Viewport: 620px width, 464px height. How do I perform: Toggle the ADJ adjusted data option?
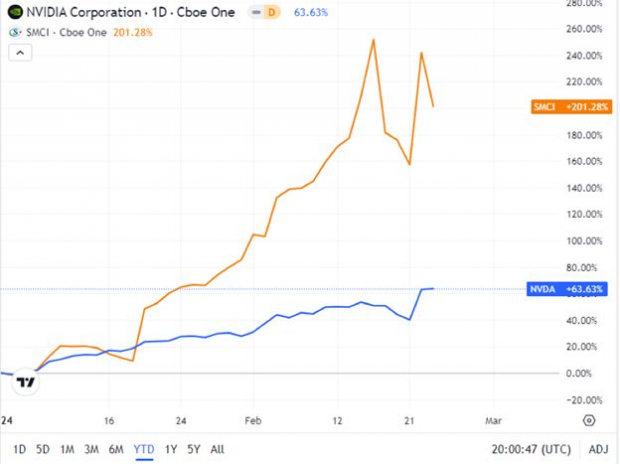(597, 449)
